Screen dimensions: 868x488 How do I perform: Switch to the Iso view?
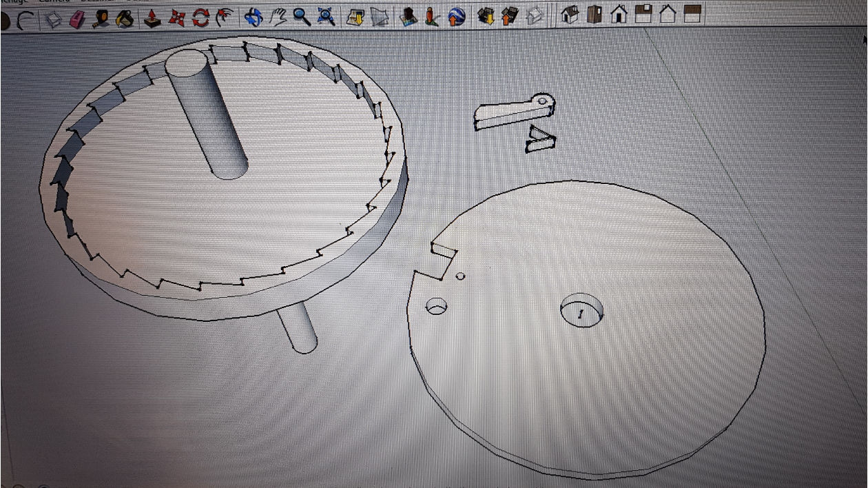click(570, 14)
